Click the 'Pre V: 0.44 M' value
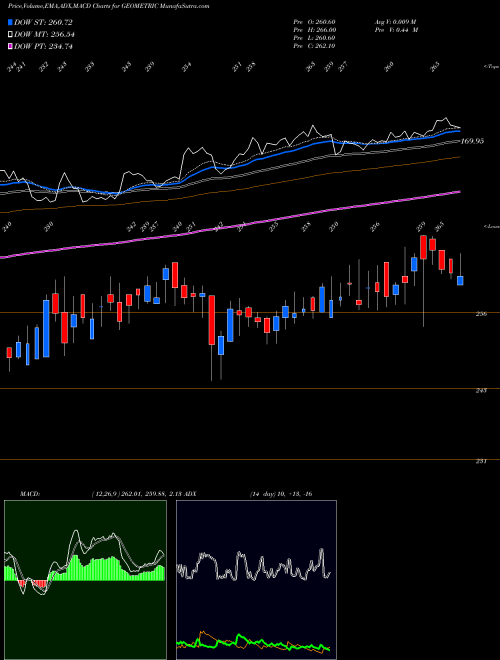 point(396,30)
